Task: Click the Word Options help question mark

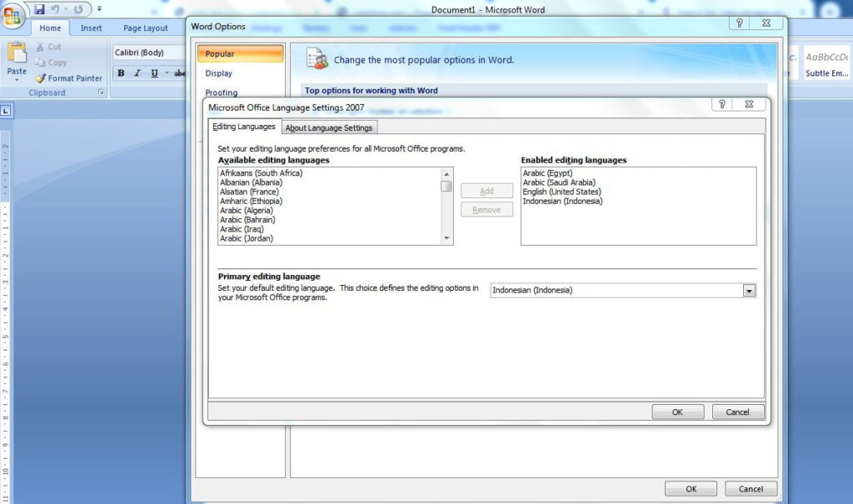Action: pos(739,22)
